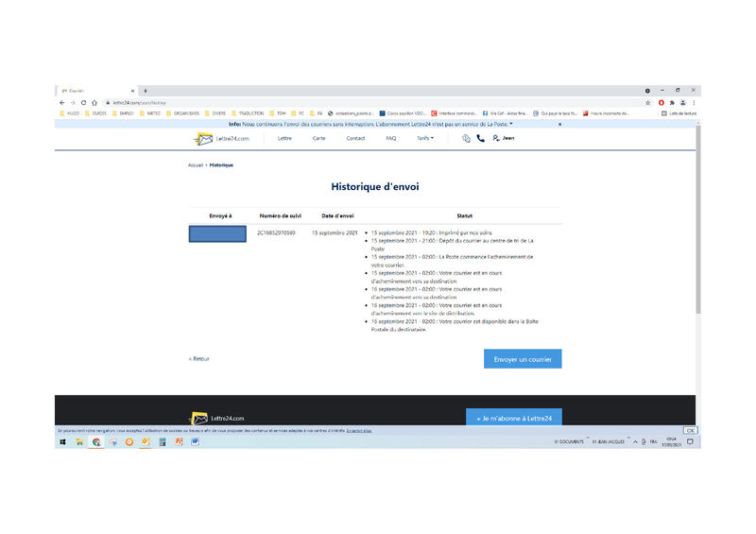Open the HUGO bookmarks folder
This screenshot has height=534, width=756.
pyautogui.click(x=70, y=113)
